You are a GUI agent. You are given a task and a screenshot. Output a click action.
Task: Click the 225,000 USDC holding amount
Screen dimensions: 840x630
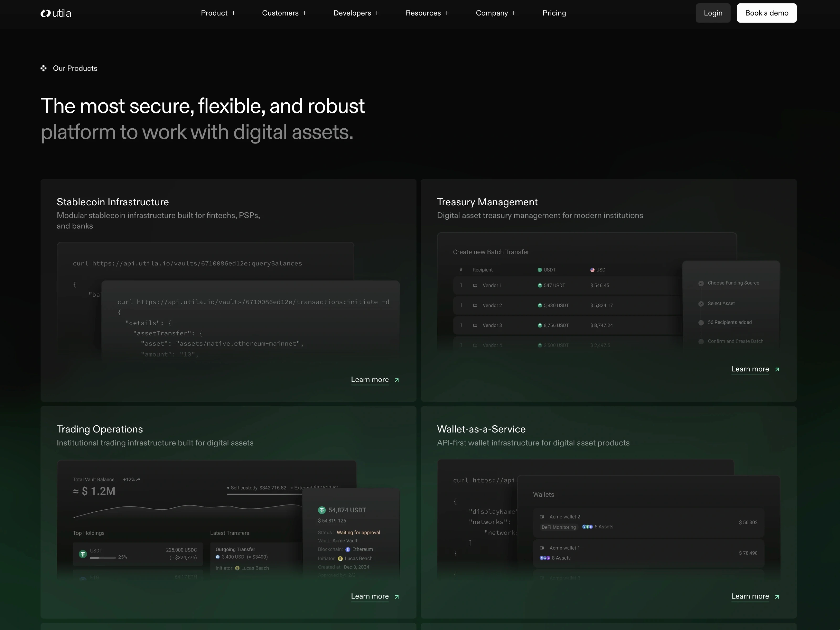[x=182, y=550]
